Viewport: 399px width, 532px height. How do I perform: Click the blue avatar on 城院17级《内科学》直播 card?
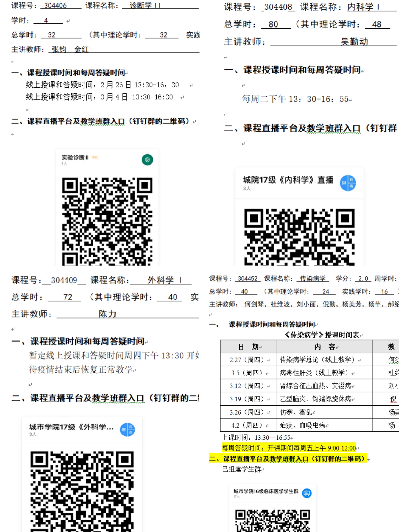click(348, 183)
